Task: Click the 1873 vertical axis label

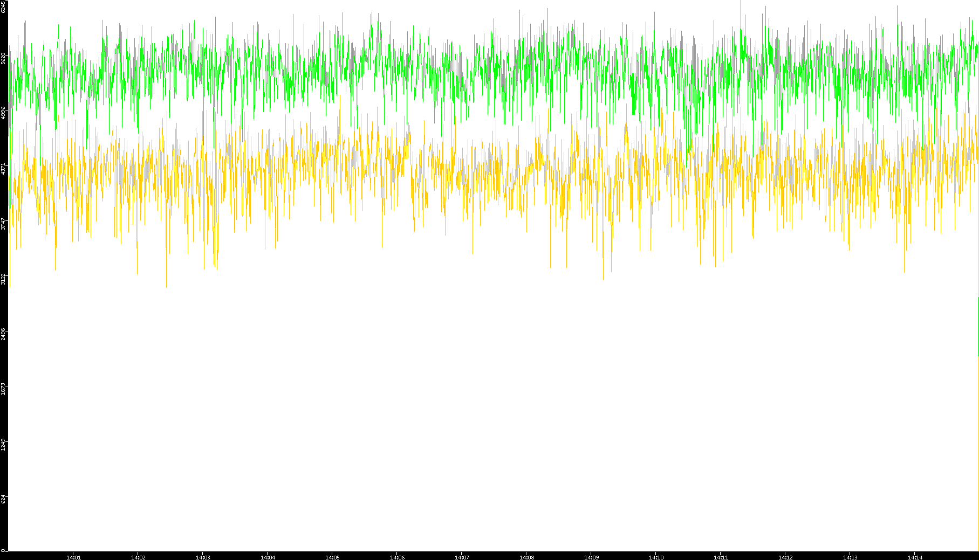Action: pos(4,389)
